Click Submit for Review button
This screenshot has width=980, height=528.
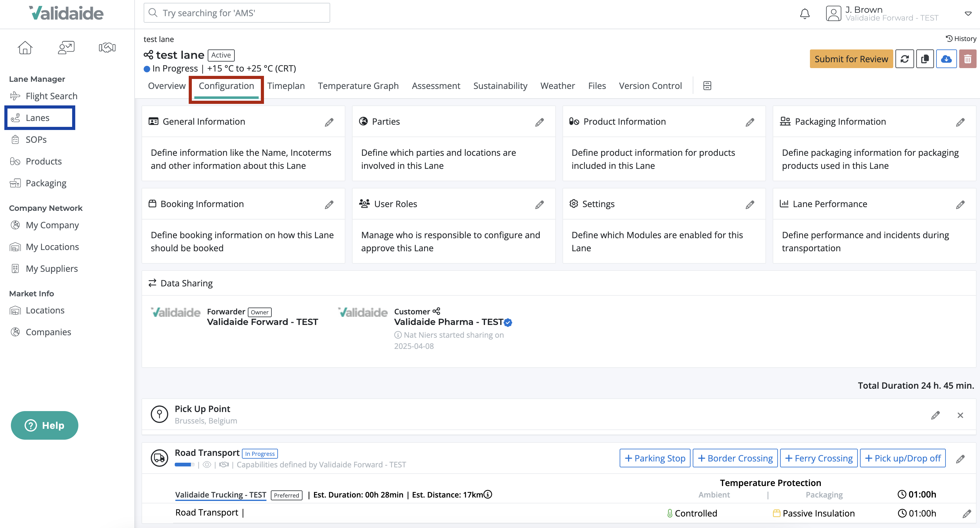[851, 59]
